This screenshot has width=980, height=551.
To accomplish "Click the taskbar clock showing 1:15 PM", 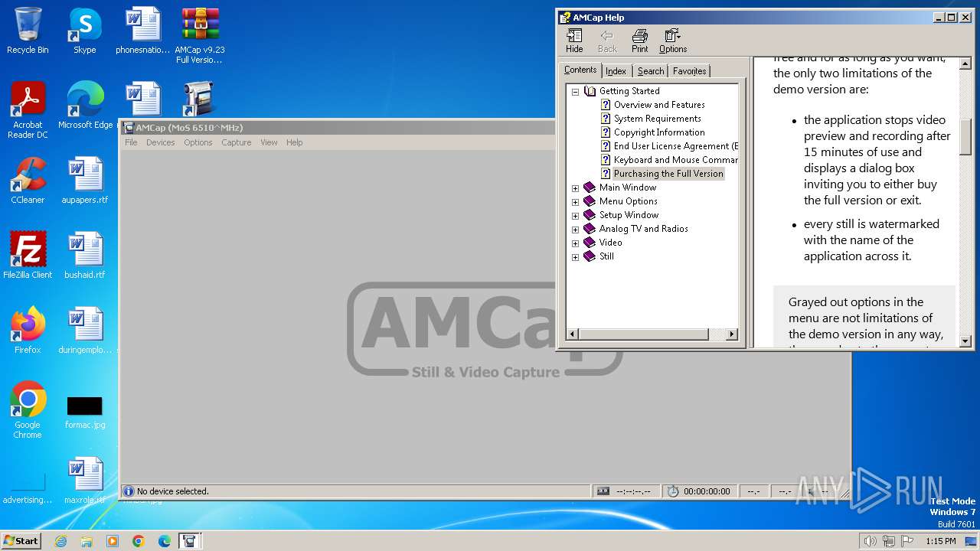I will tap(941, 541).
